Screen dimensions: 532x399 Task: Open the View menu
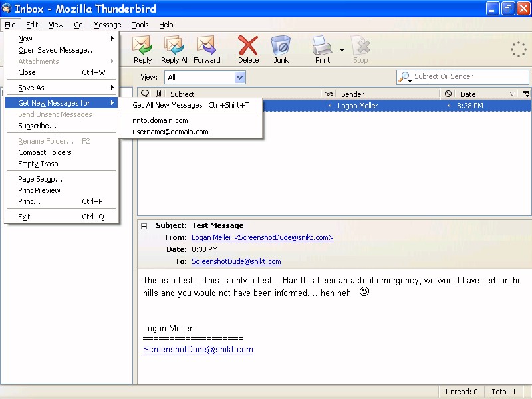(56, 25)
